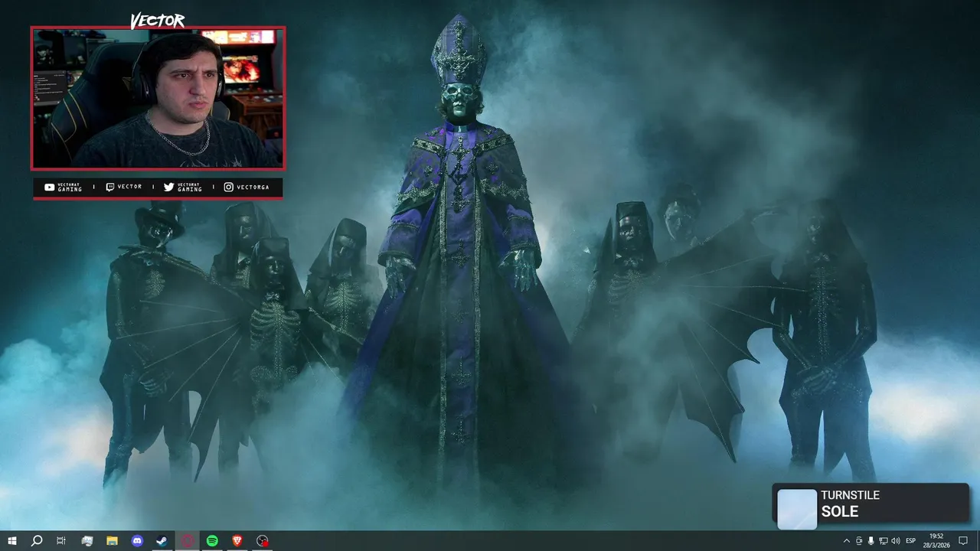Click the SOLE song title
Image resolution: width=980 pixels, height=551 pixels.
(x=840, y=512)
